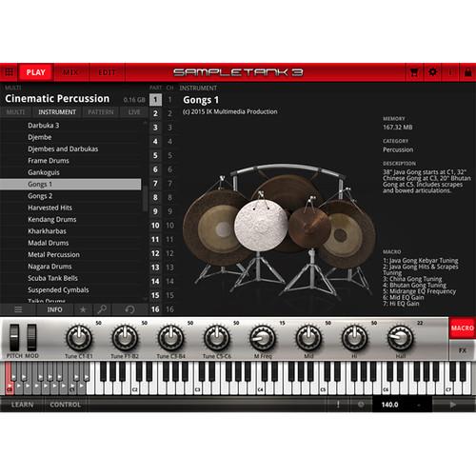Click the play button in bottom bar
Image resolution: width=476 pixels, height=476 pixels.
453,405
